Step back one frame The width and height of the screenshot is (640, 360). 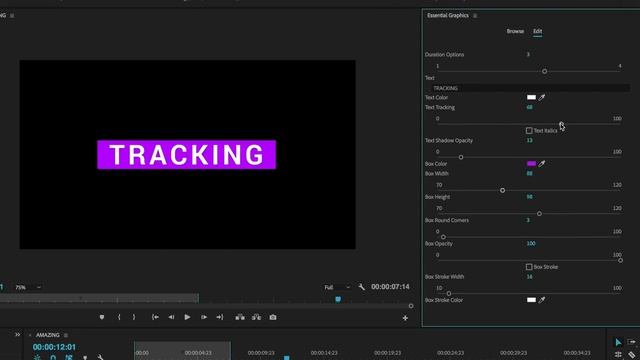pyautogui.click(x=171, y=317)
